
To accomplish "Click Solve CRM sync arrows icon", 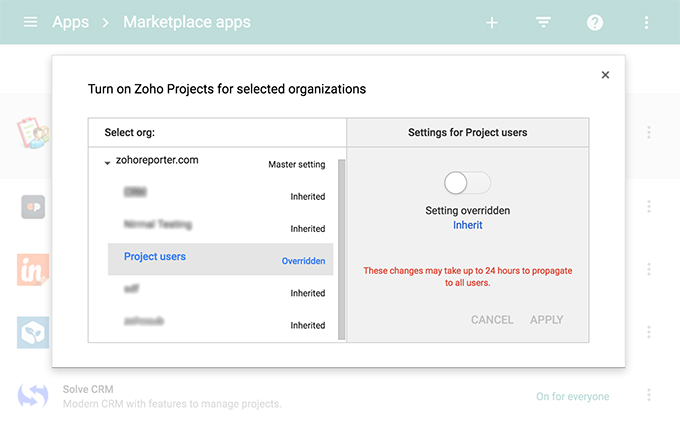I will [33, 395].
